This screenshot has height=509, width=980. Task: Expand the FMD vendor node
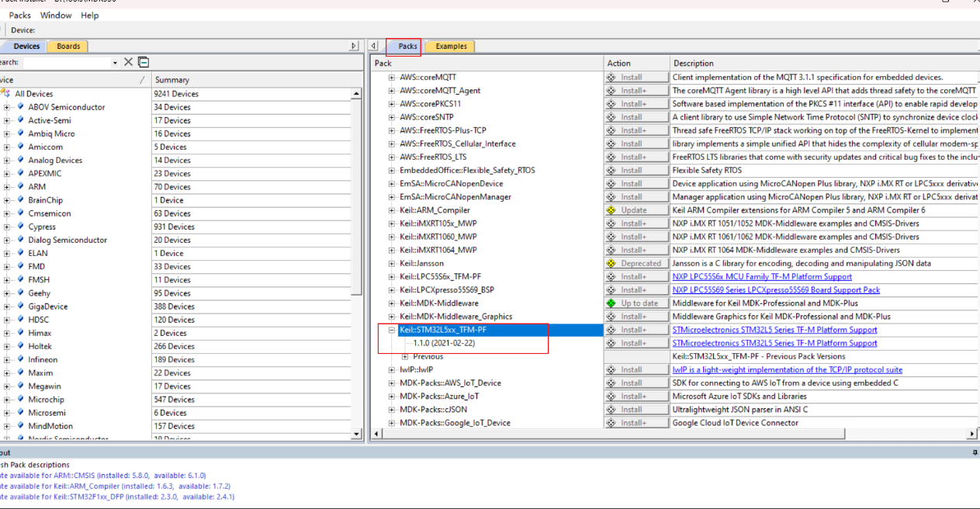click(7, 266)
